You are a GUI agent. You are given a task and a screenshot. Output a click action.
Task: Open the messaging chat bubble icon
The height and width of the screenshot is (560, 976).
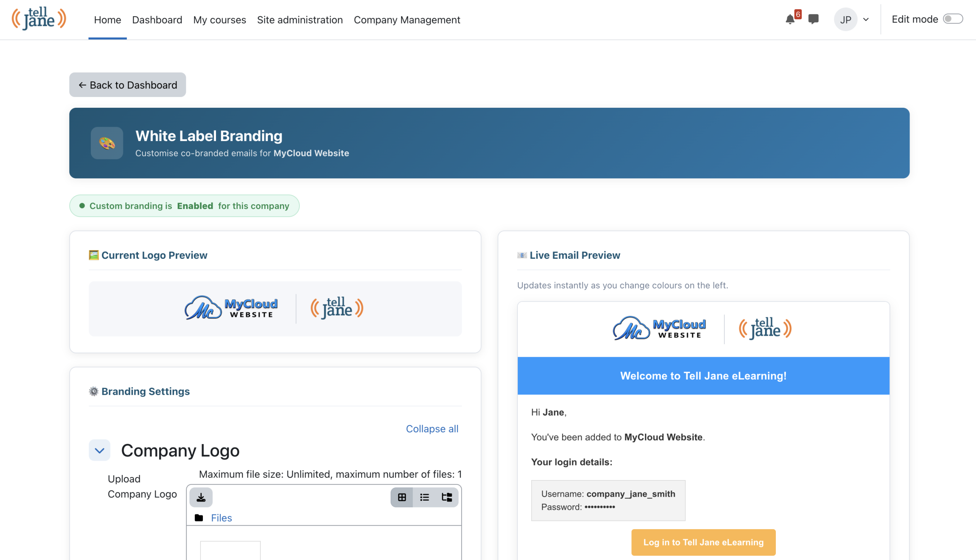click(813, 19)
